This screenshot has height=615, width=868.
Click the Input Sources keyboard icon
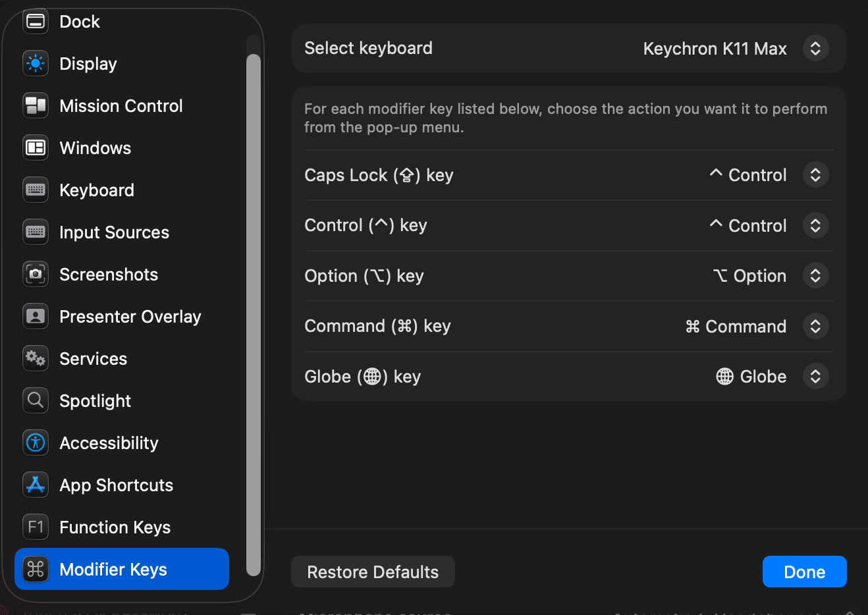36,232
